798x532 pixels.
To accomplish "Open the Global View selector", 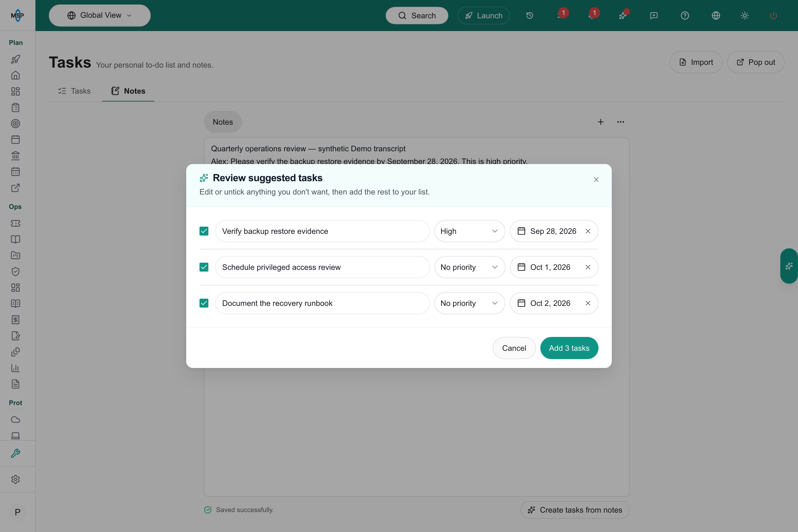I will pos(100,15).
